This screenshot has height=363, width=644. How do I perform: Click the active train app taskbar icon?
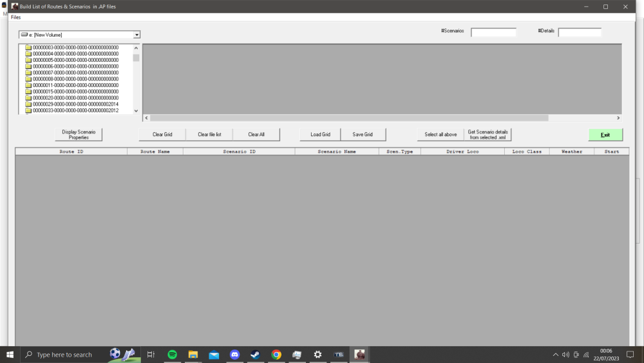pyautogui.click(x=359, y=355)
